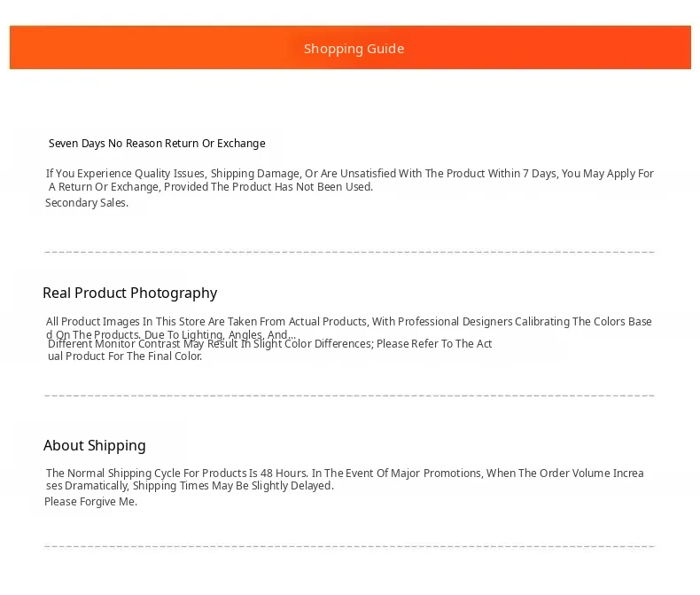This screenshot has height=595, width=700.
Task: Click the 'd On The Products. Due To Lighting' line
Action: click(x=170, y=334)
